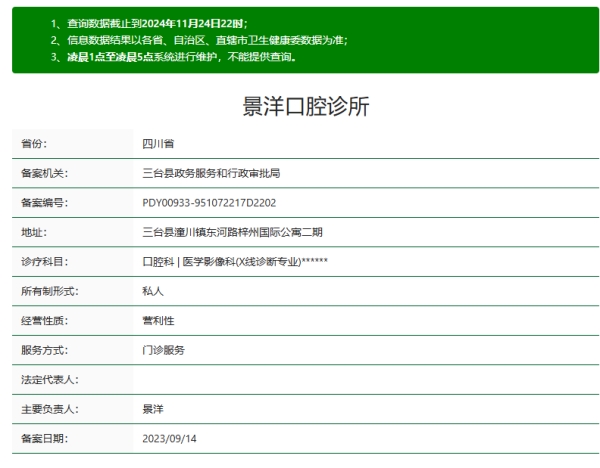Click the 诊疗科目 label

(x=44, y=262)
